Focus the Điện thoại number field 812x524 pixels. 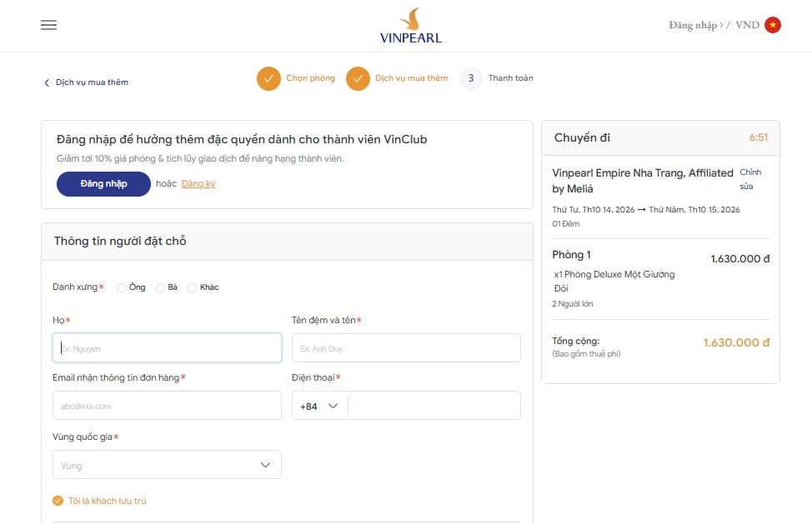tap(434, 405)
